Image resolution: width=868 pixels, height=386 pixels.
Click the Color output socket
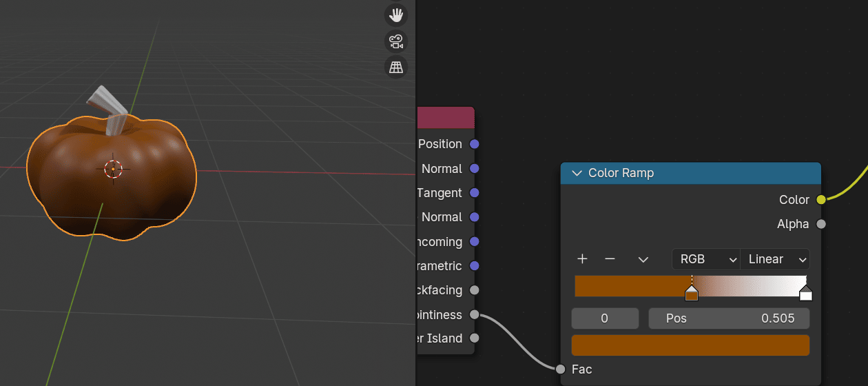pyautogui.click(x=820, y=200)
